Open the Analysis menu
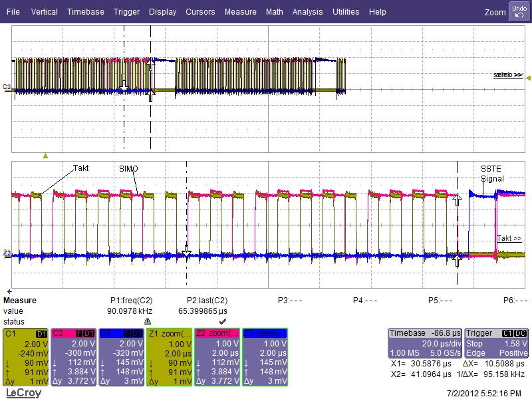 pyautogui.click(x=307, y=11)
